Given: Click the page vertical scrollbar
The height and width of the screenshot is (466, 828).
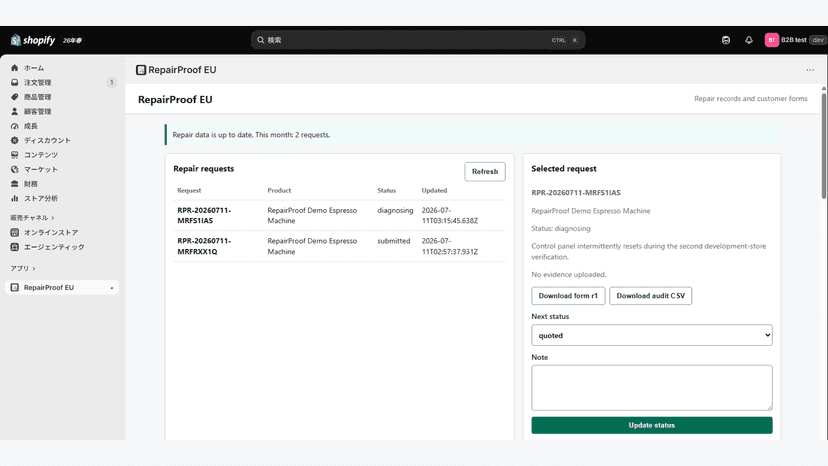Looking at the screenshot, I should tap(823, 146).
